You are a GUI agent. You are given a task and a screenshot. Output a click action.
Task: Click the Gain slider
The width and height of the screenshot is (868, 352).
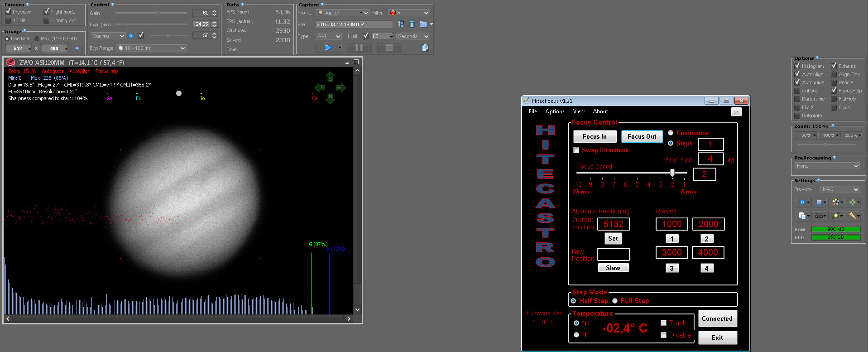(x=151, y=13)
